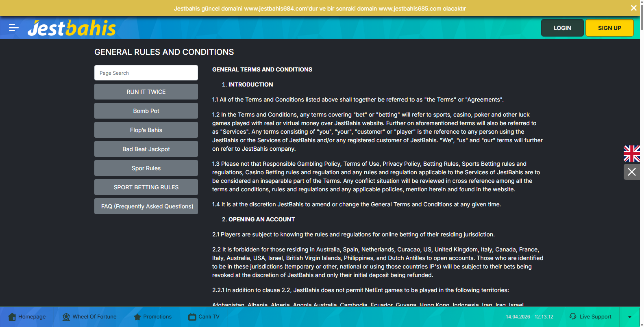Open the RUN IT TWICE rules section
Screen dimensions: 644x327
click(x=146, y=92)
